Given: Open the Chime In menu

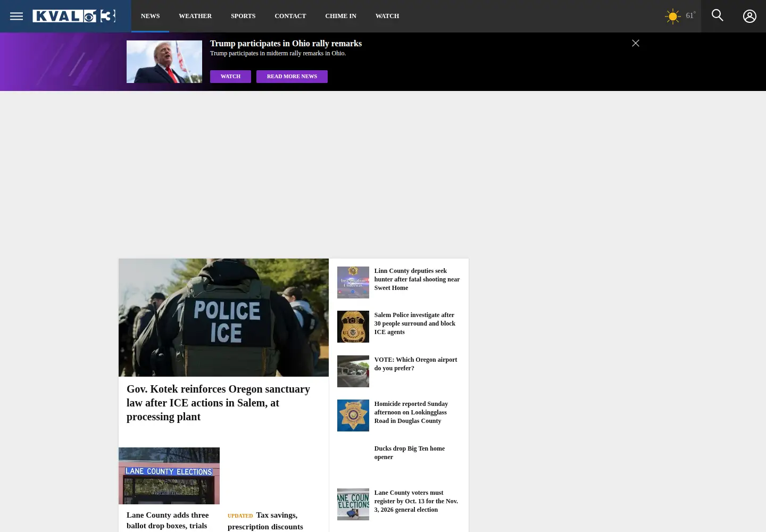Looking at the screenshot, I should click(x=341, y=16).
